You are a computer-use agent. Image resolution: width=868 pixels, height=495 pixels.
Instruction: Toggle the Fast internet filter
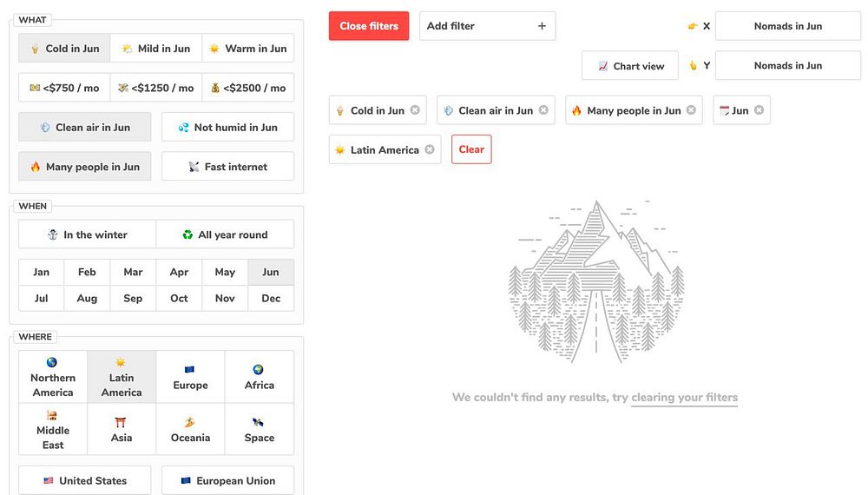(227, 167)
